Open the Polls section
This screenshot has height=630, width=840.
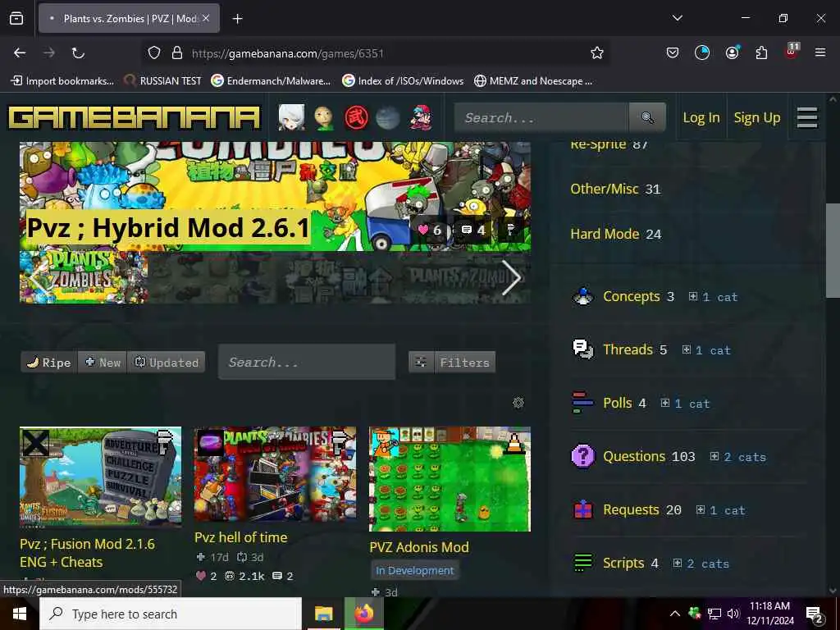(617, 403)
